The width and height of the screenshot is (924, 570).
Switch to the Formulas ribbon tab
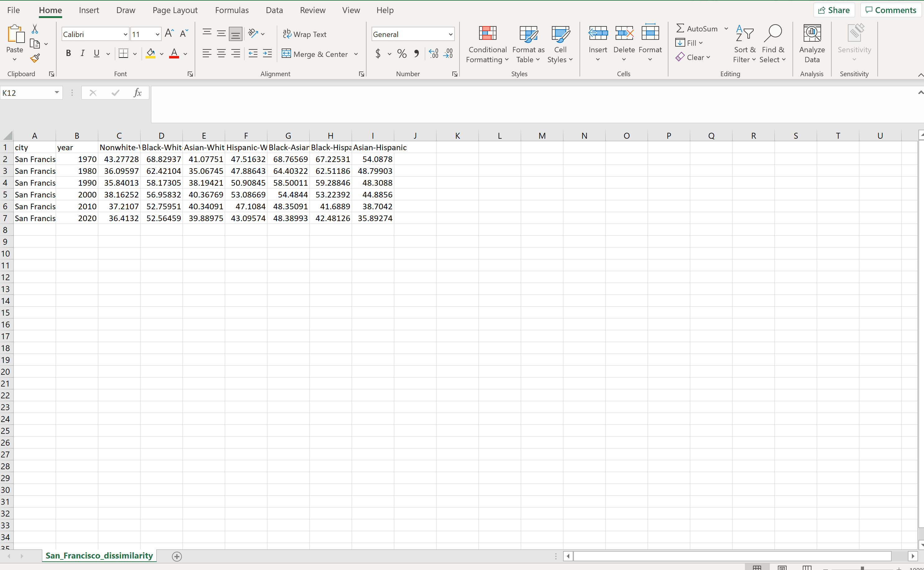click(231, 10)
